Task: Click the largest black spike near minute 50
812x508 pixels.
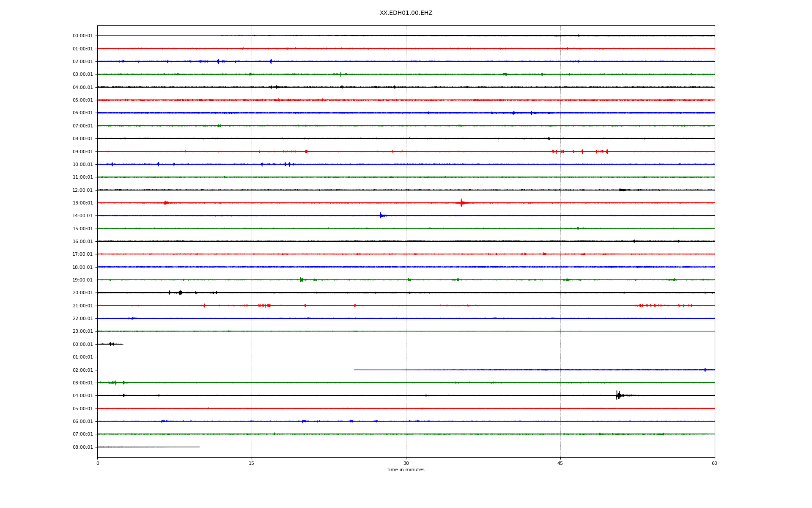Action: point(617,395)
